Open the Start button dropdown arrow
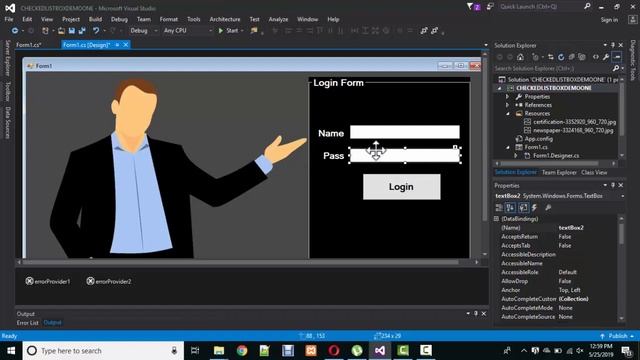Screen dimensions: 640x360 242,31
